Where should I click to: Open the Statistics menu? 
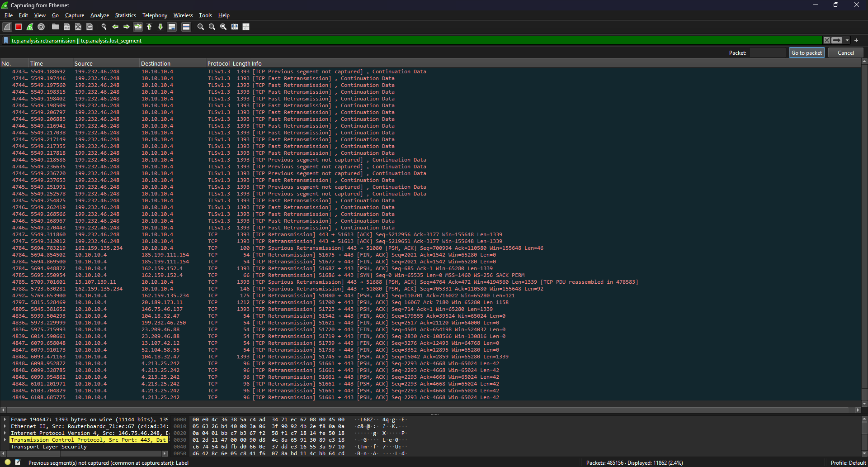pyautogui.click(x=125, y=15)
